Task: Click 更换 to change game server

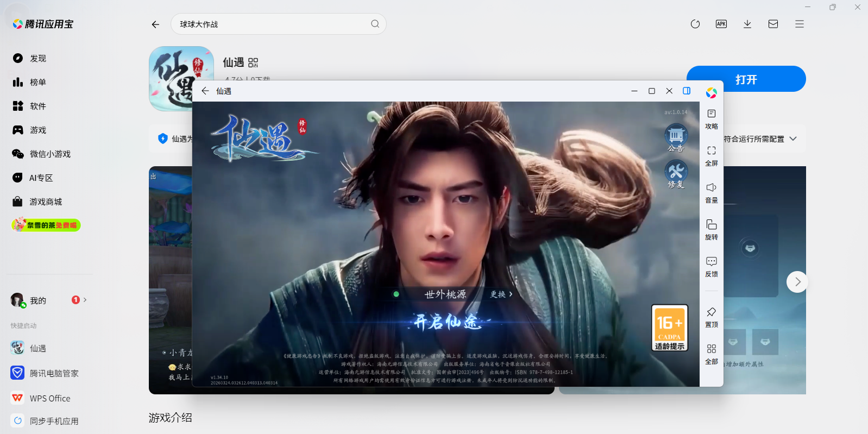Action: point(501,294)
